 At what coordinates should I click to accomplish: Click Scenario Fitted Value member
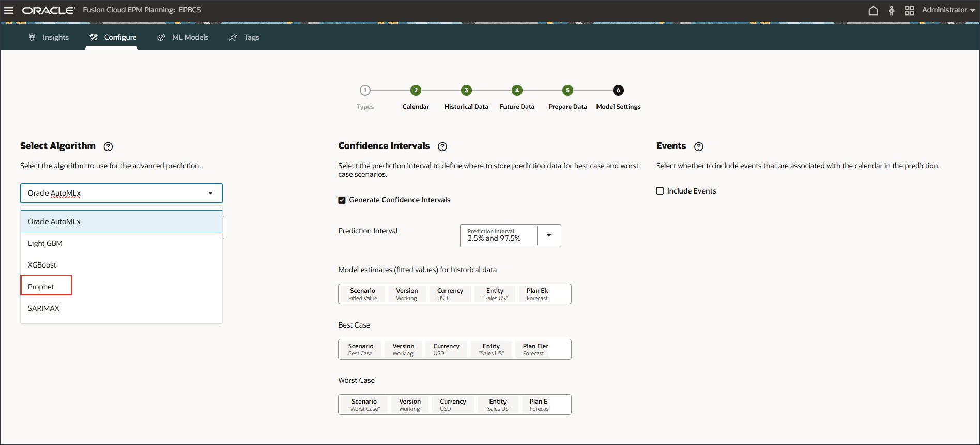(x=363, y=294)
